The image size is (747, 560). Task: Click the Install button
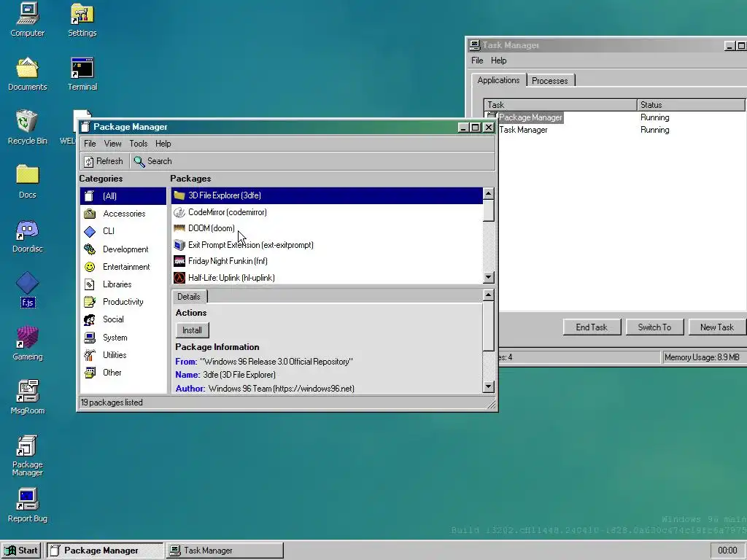192,330
